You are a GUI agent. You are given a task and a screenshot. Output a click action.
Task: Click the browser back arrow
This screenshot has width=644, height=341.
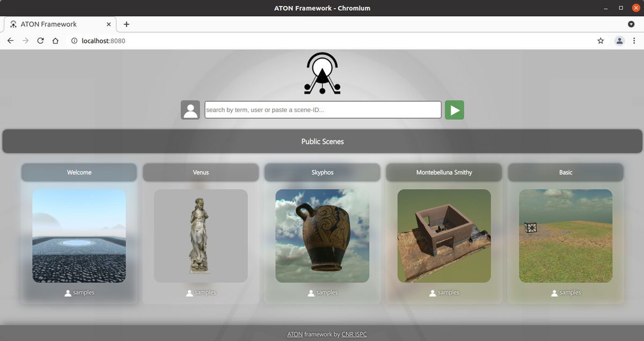10,41
